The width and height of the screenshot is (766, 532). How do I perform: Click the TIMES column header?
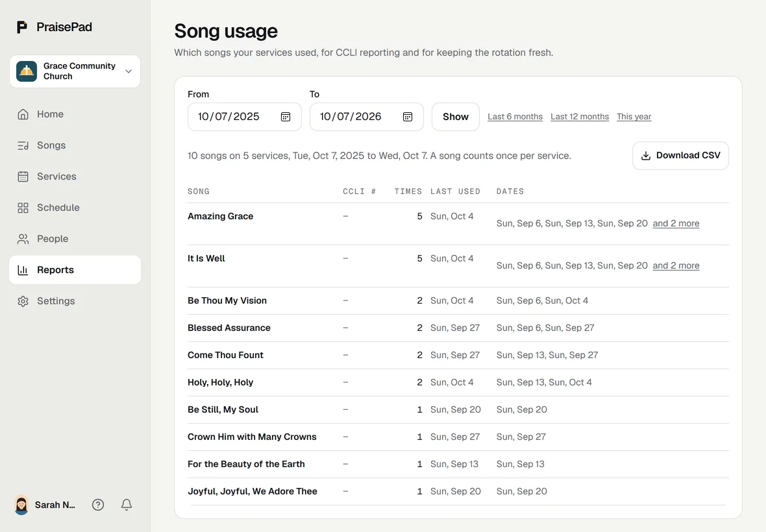point(408,191)
